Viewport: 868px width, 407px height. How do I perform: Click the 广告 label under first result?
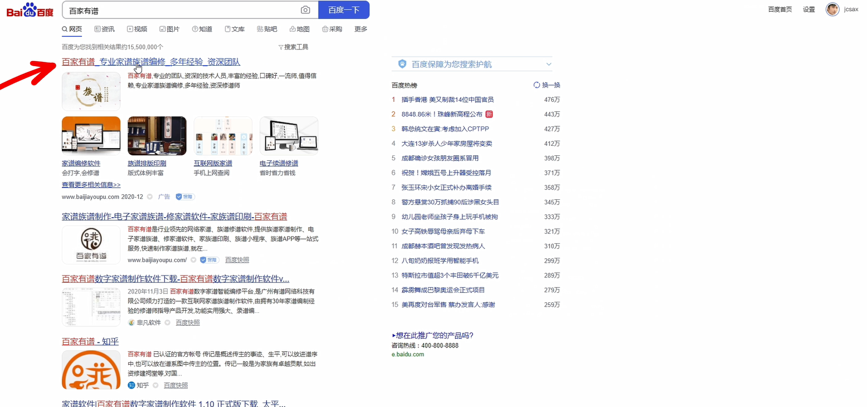[164, 197]
